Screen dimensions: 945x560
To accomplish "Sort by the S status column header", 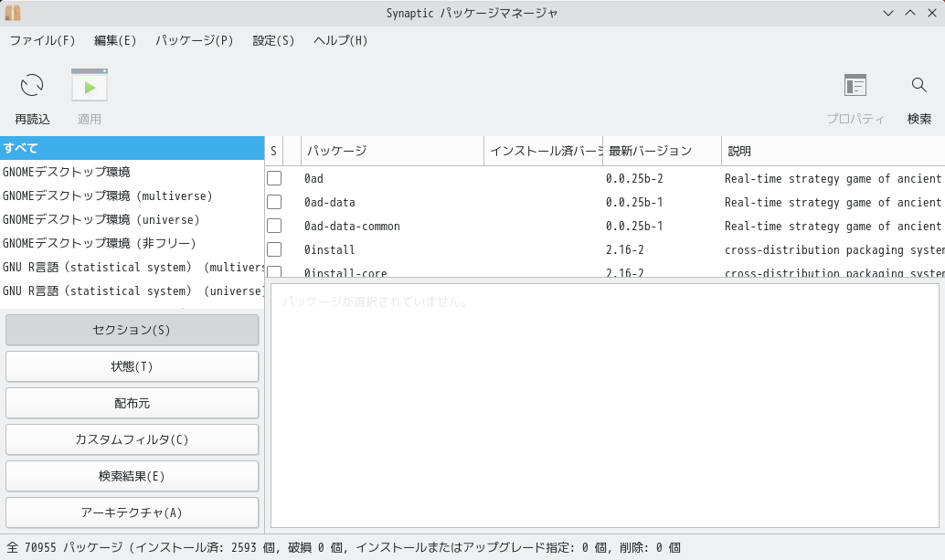I will click(273, 151).
